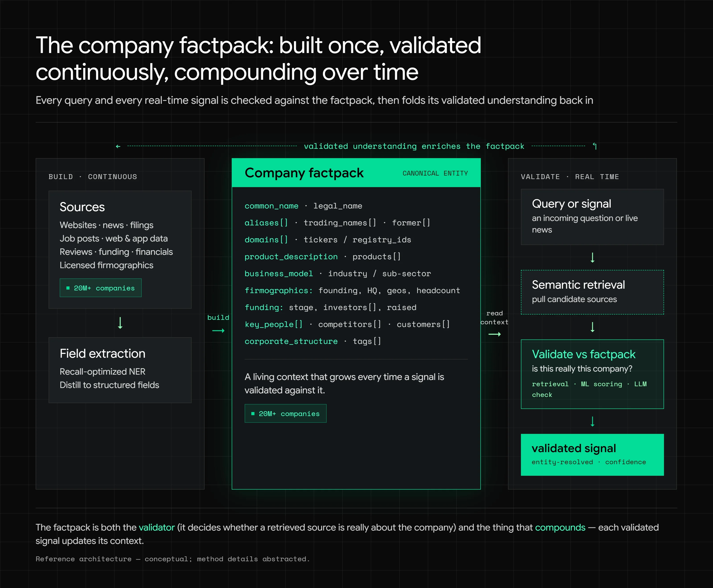
Task: Click down arrow above validated signal
Action: click(592, 421)
